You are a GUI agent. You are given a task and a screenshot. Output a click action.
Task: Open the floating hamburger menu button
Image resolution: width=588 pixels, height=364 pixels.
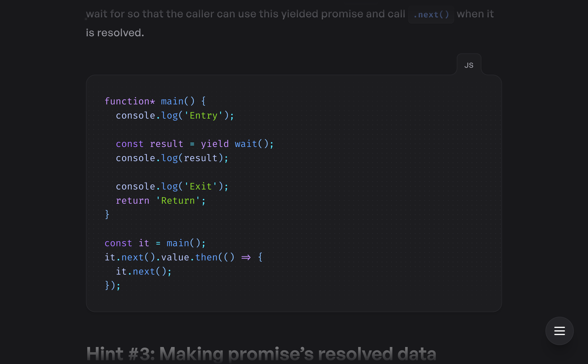tap(559, 331)
